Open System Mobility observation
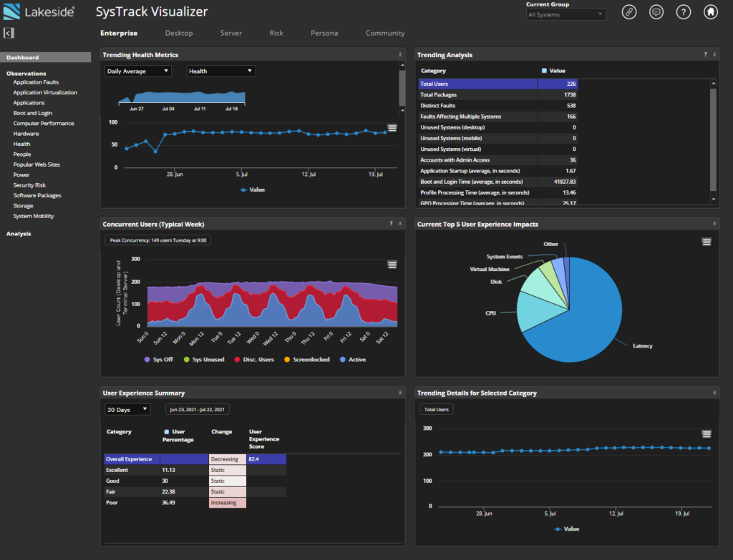Image resolution: width=733 pixels, height=560 pixels. [x=34, y=216]
